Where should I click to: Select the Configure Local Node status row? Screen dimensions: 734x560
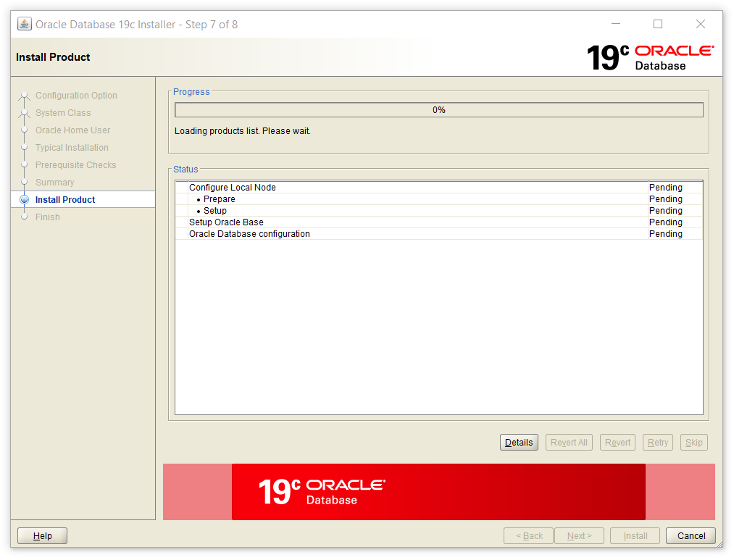(x=233, y=188)
